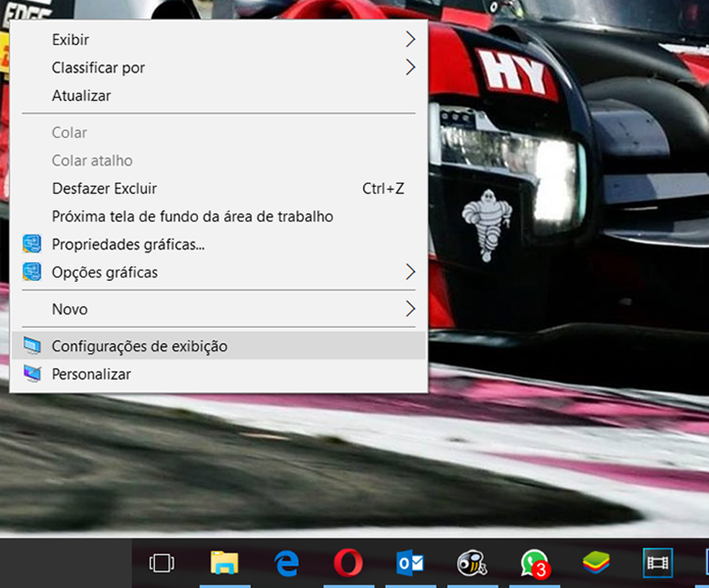The width and height of the screenshot is (709, 588).
Task: Expand the arrow next to Novo
Action: click(410, 309)
